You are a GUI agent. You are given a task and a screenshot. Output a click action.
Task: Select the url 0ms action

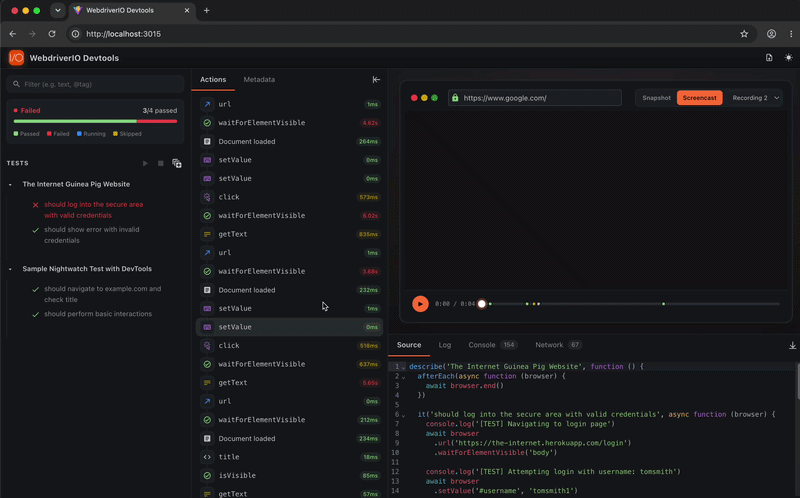tap(289, 401)
